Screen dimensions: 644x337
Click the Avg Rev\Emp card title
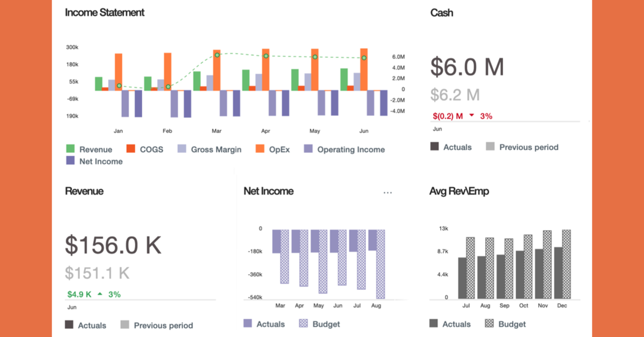459,191
